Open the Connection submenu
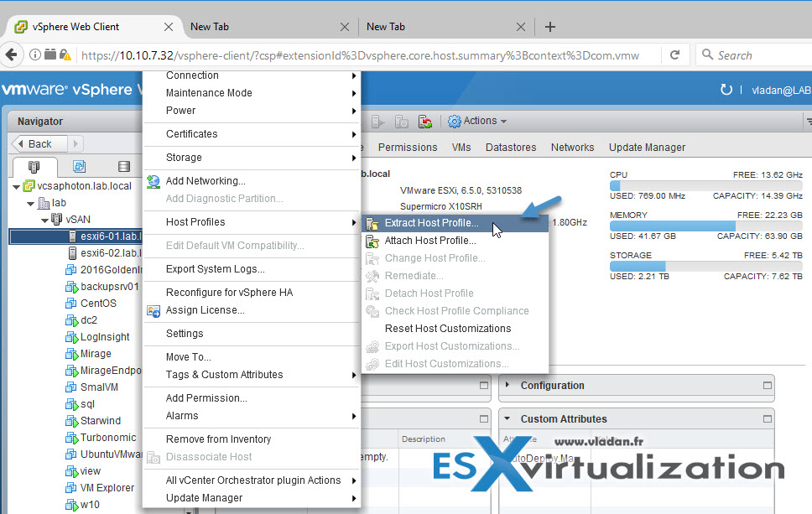The image size is (812, 514). pos(252,75)
